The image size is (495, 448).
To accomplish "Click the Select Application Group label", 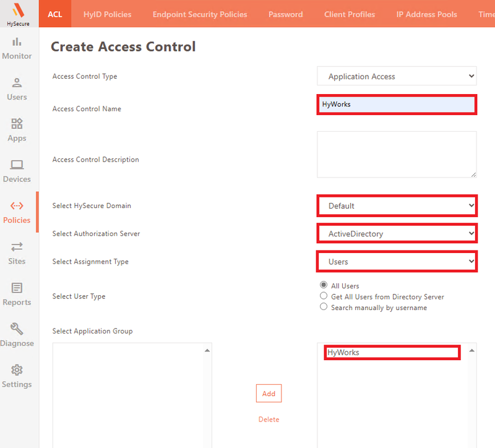I will coord(92,331).
